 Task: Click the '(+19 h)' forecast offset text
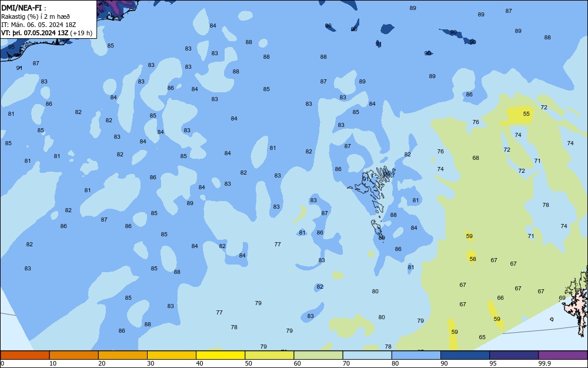[81, 33]
